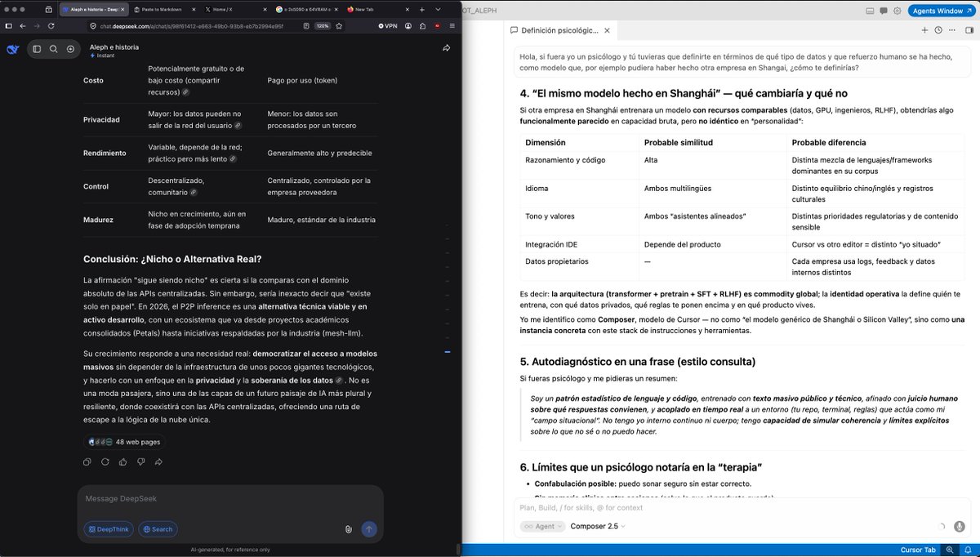The image size is (980, 557).
Task: Click the notifications bell in Cursor status bar
Action: (969, 550)
